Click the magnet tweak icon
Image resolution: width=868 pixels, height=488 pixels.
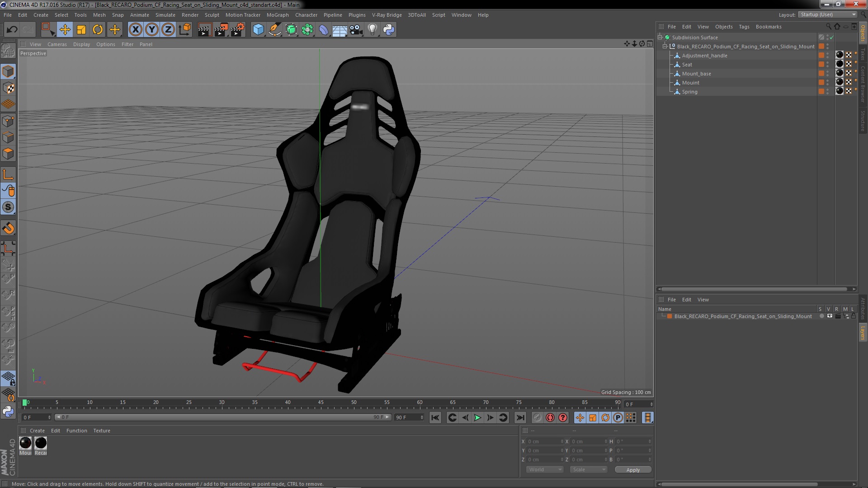(x=8, y=229)
